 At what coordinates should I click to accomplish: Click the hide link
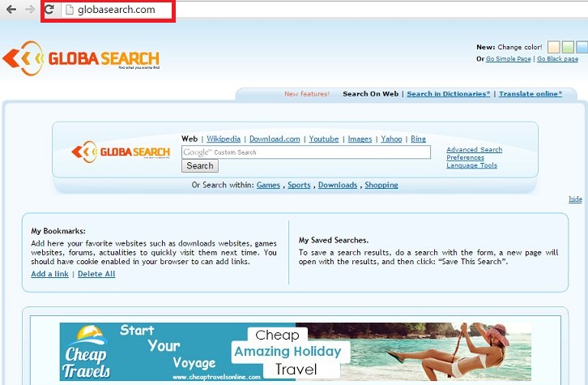pos(575,199)
